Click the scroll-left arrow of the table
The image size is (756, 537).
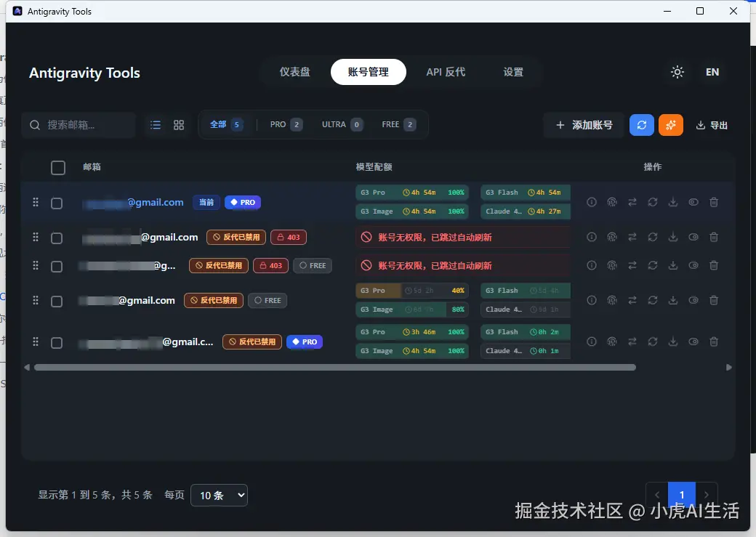pyautogui.click(x=27, y=367)
